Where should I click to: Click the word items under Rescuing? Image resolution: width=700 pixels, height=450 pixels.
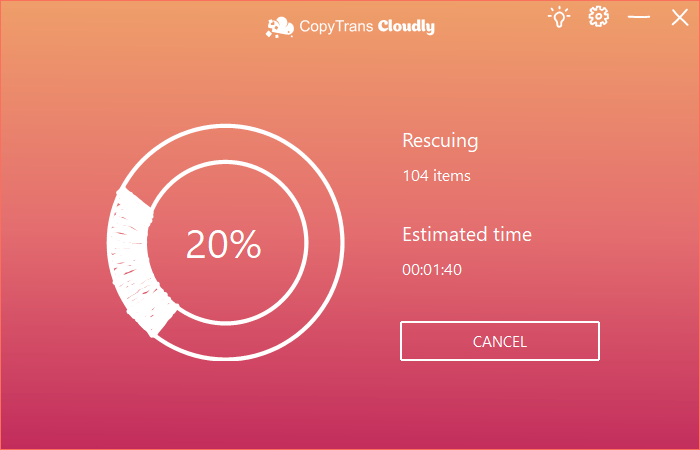(451, 176)
